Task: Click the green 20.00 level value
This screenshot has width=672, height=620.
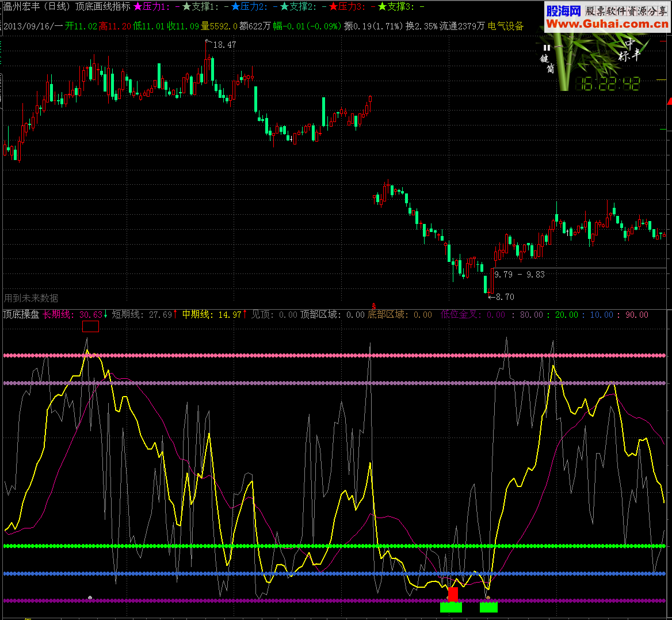Action: (x=567, y=315)
